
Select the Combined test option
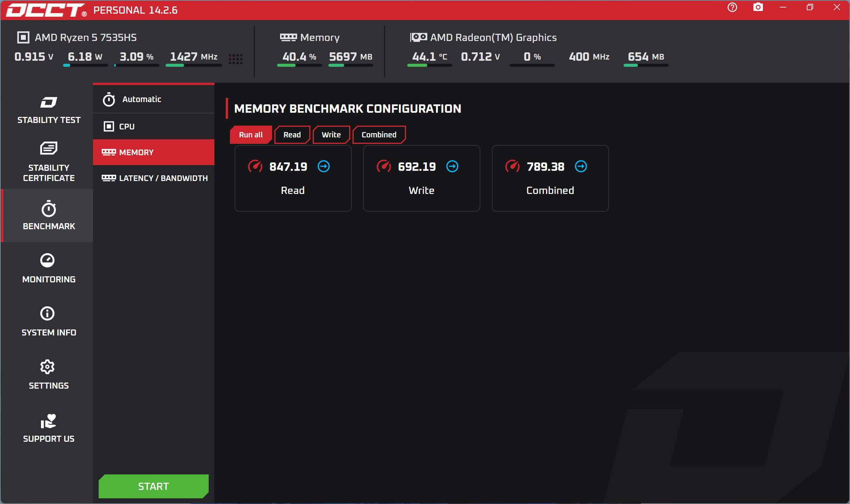[x=379, y=135]
